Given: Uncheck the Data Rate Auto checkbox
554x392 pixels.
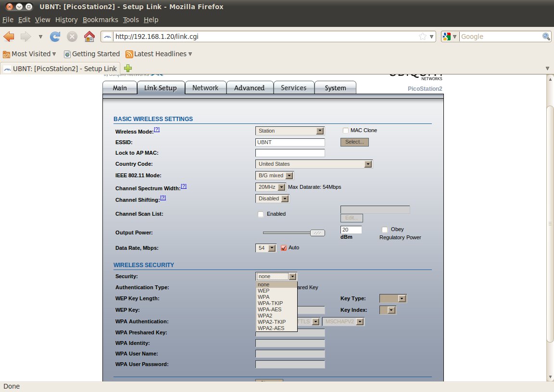Looking at the screenshot, I should pyautogui.click(x=284, y=248).
